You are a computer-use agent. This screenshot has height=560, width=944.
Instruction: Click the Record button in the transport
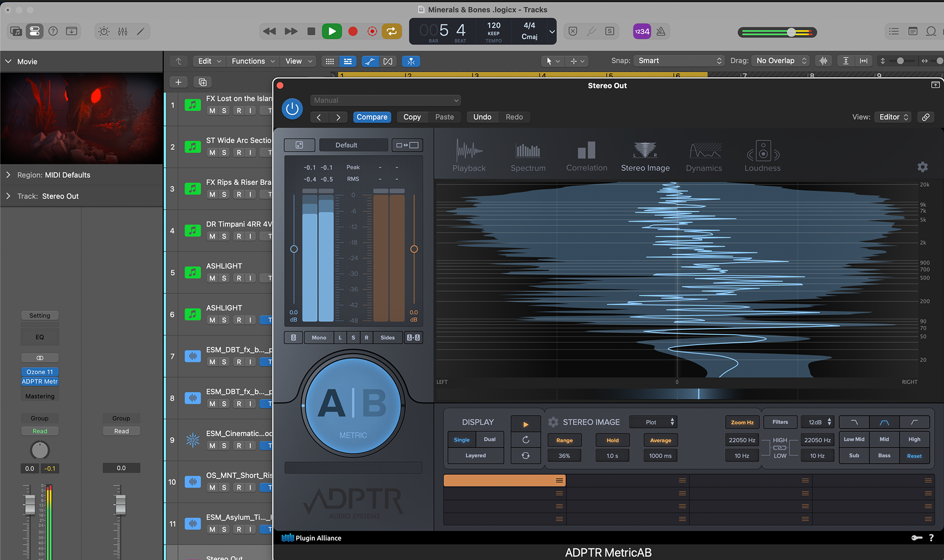353,31
